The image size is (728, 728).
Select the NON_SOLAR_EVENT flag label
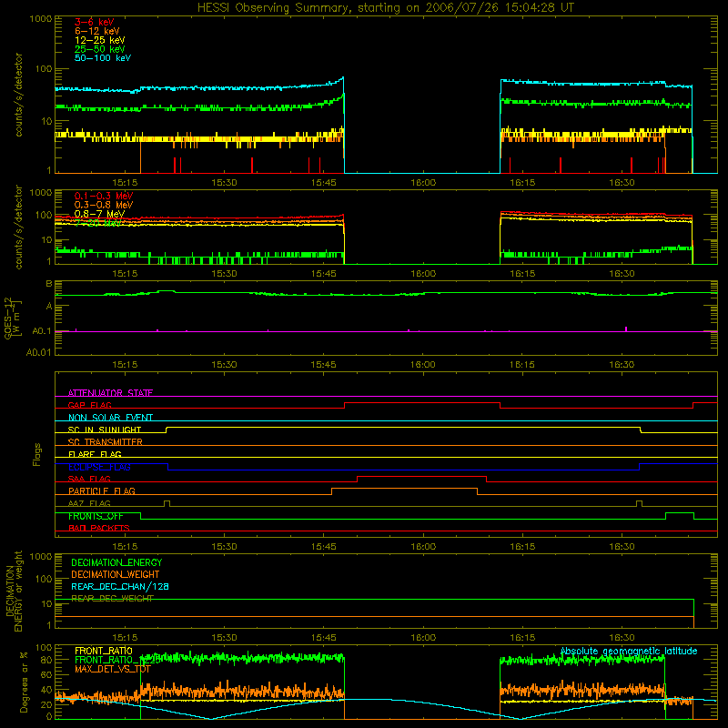[x=110, y=418]
